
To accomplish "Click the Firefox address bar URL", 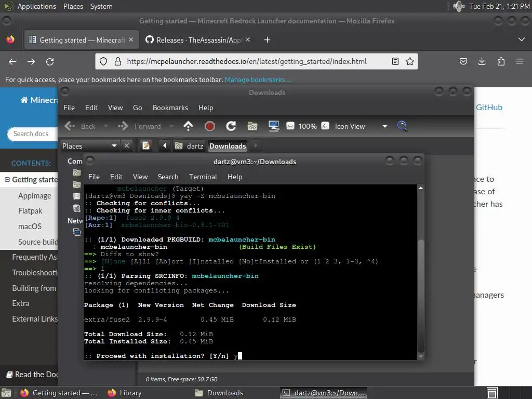I will [x=247, y=61].
